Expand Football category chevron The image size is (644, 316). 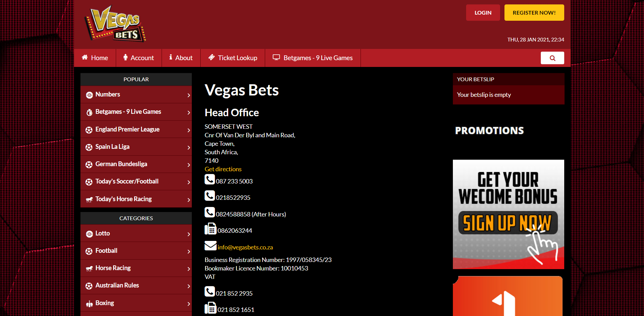coord(189,252)
